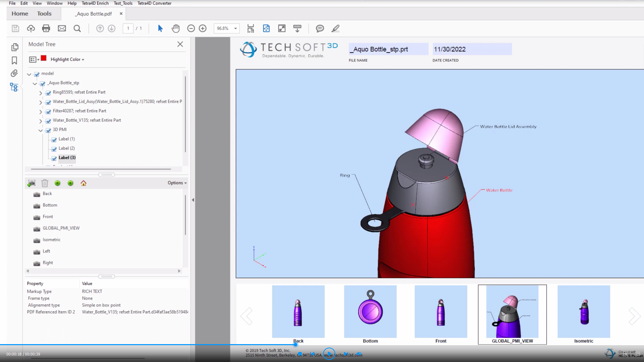Switch to the Tools tab
Viewport: 644px width, 362px height.
(44, 13)
